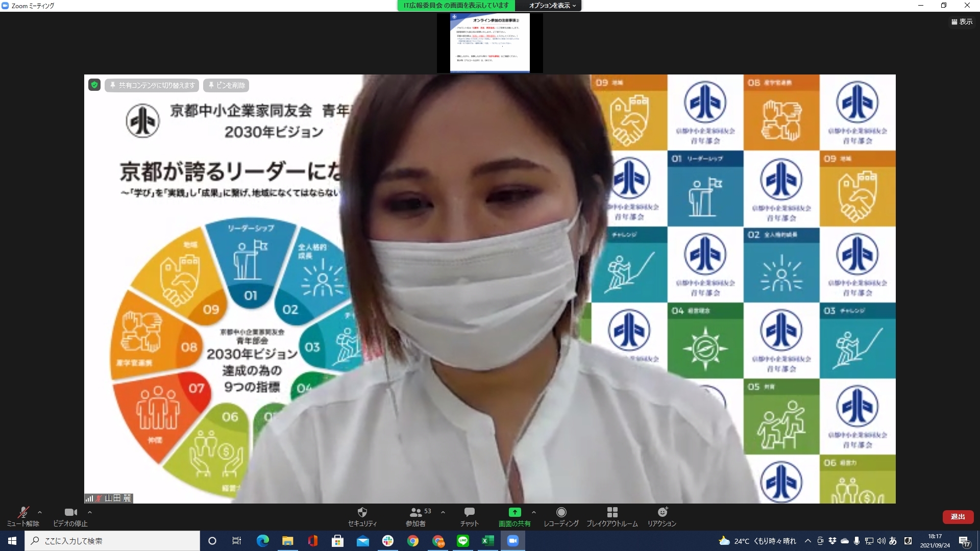The height and width of the screenshot is (551, 980).
Task: Open File Explorer from taskbar
Action: coord(287,541)
